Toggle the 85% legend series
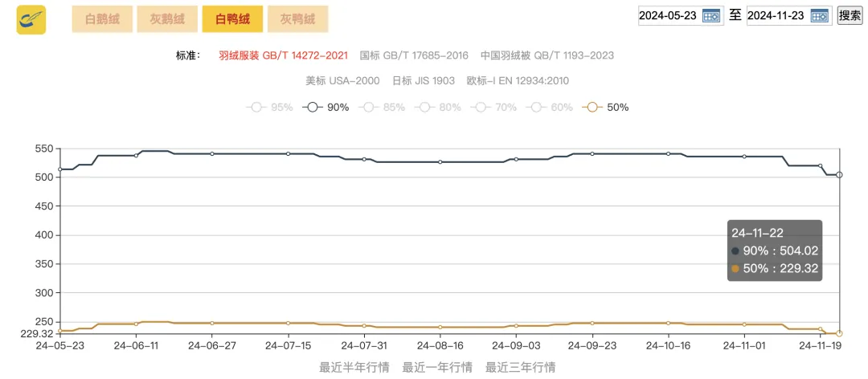Screen dimensions: 868x379 [369, 108]
